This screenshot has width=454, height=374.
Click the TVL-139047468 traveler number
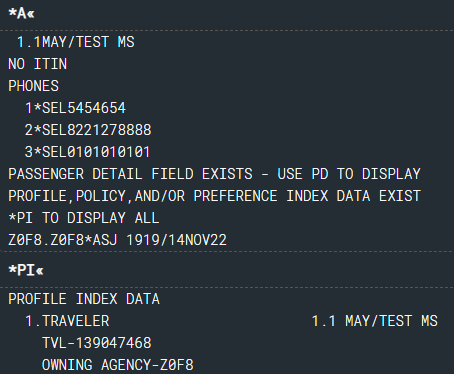pyautogui.click(x=97, y=343)
